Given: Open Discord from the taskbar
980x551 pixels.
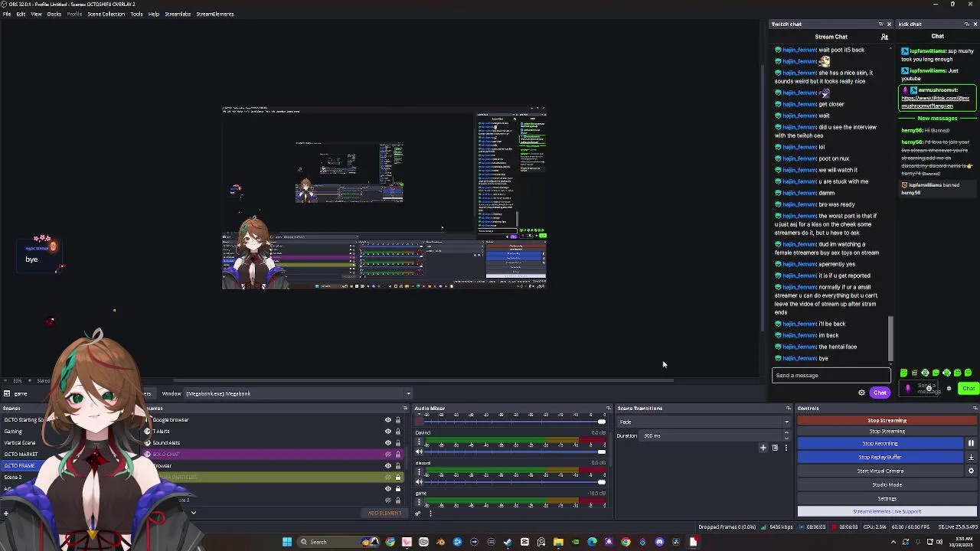Looking at the screenshot, I should pyautogui.click(x=659, y=542).
